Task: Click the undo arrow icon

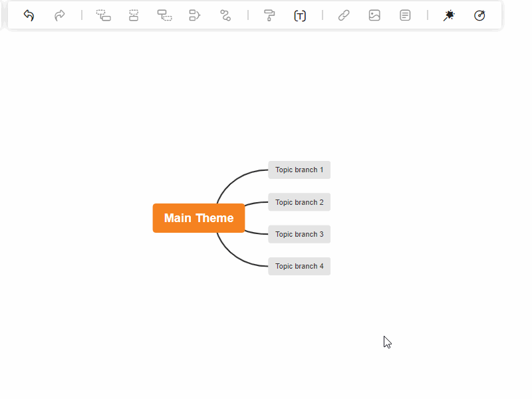Action: click(x=29, y=15)
